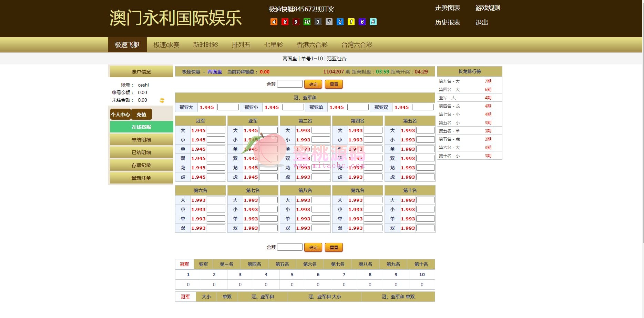Click the yellow number 1 result ball

point(351,22)
